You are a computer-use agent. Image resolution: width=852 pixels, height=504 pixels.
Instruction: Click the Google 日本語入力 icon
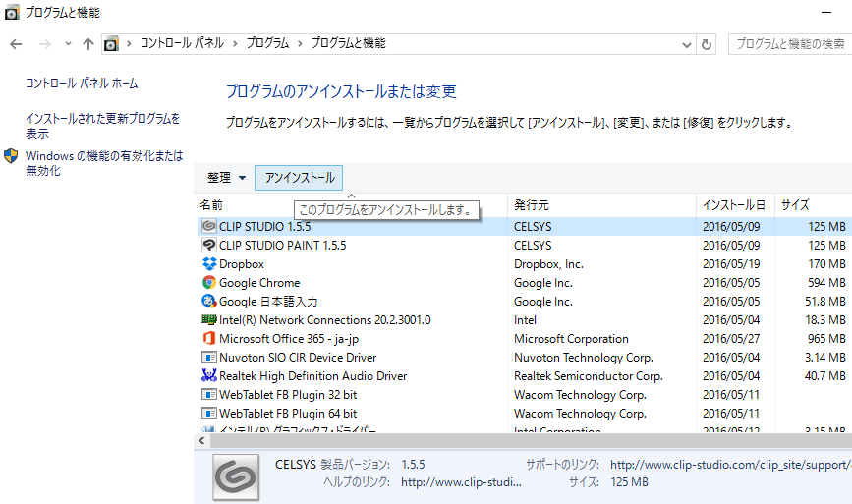[208, 301]
